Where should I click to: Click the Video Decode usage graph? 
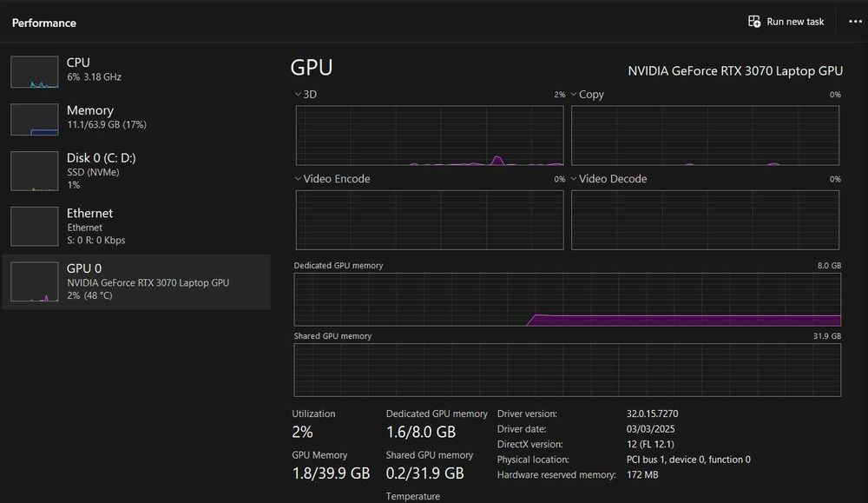click(705, 220)
